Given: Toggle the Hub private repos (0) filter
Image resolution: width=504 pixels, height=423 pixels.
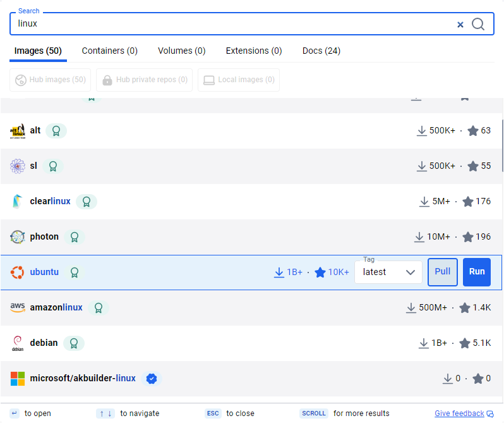Looking at the screenshot, I should (145, 80).
